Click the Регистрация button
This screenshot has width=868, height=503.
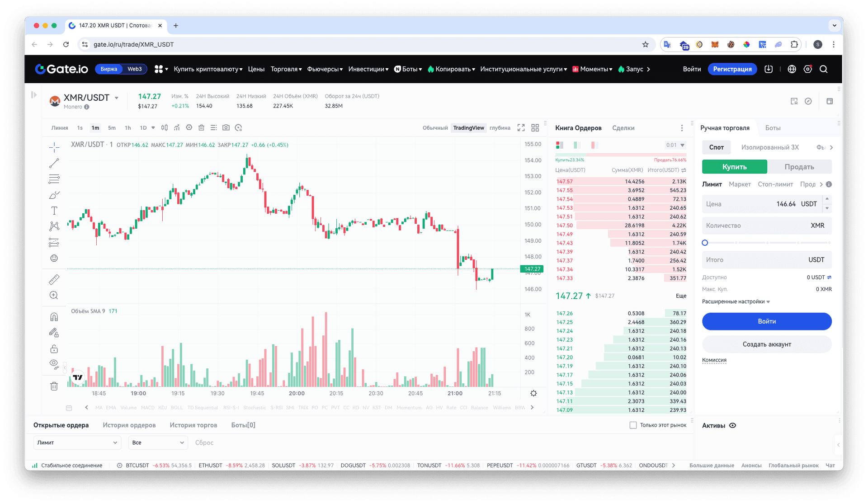[732, 69]
